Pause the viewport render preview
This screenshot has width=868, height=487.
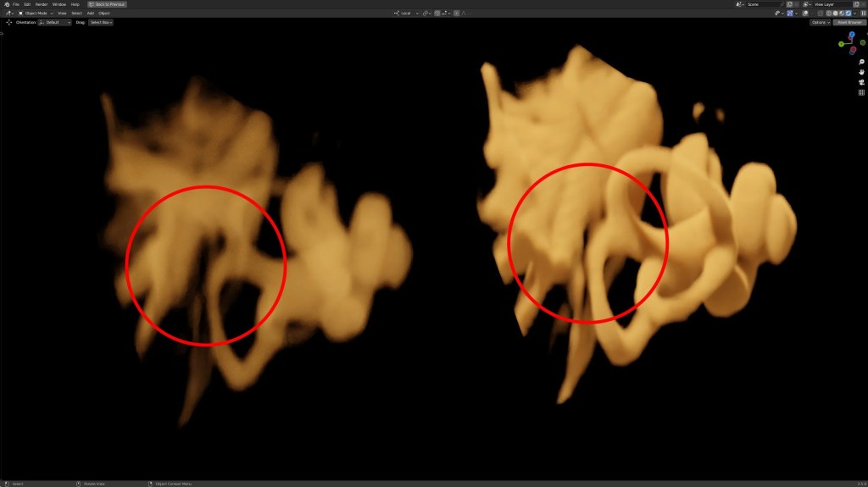pos(864,14)
